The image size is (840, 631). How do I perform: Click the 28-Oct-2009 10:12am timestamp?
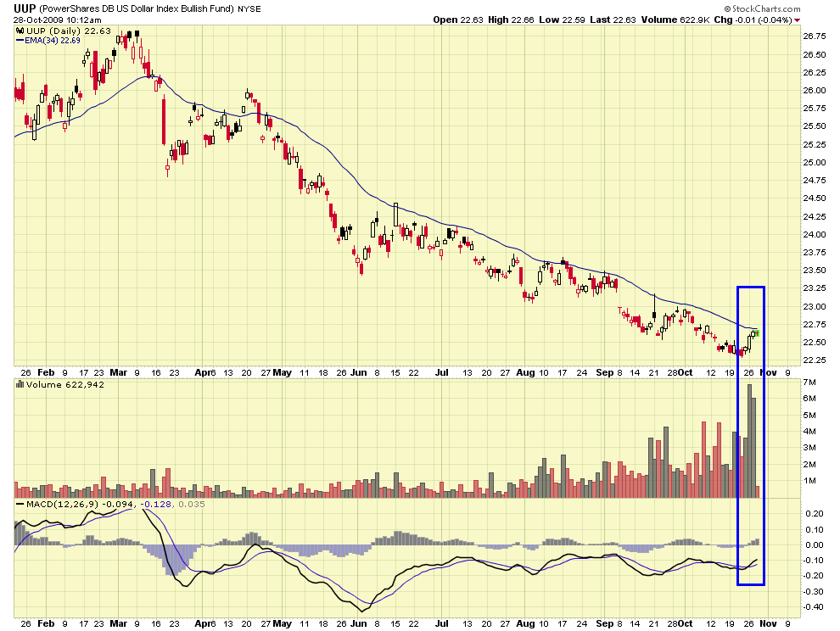pyautogui.click(x=58, y=20)
